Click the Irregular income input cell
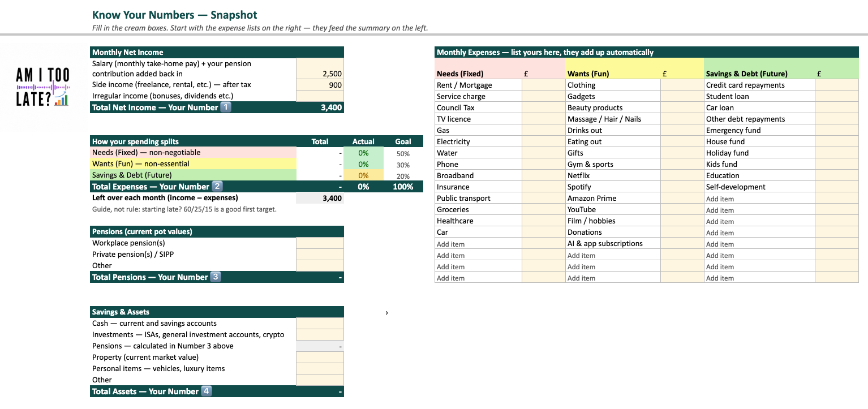 [x=320, y=96]
